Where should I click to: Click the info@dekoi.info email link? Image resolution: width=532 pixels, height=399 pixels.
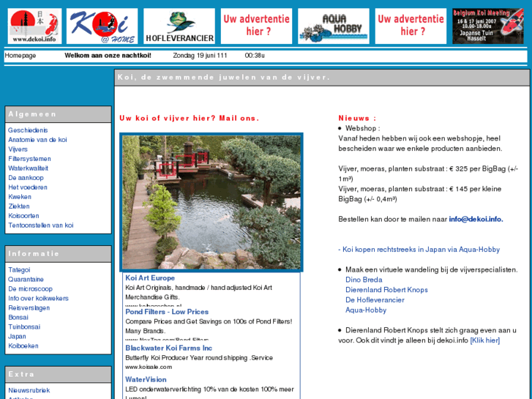(x=476, y=219)
